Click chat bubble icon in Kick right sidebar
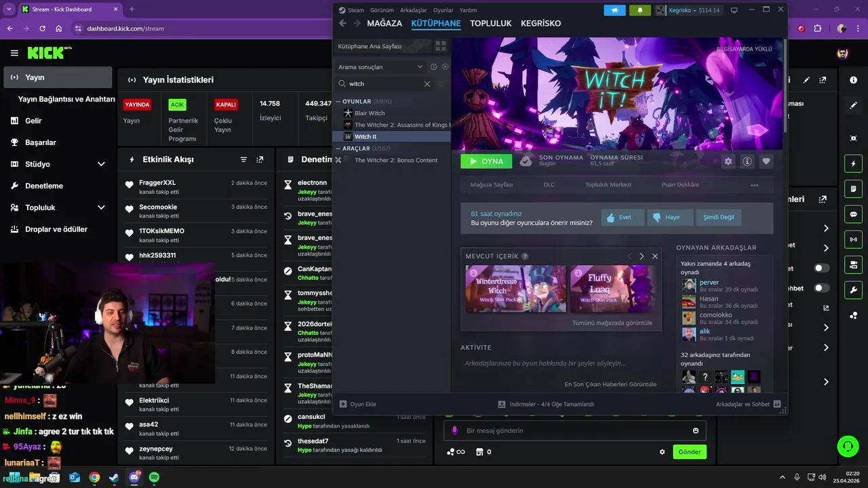 853,214
